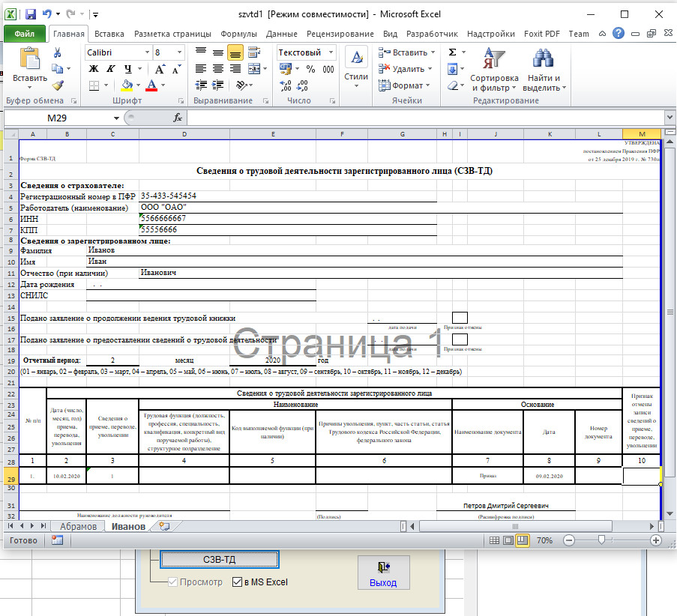Click the AutoSum sigma icon

452,52
